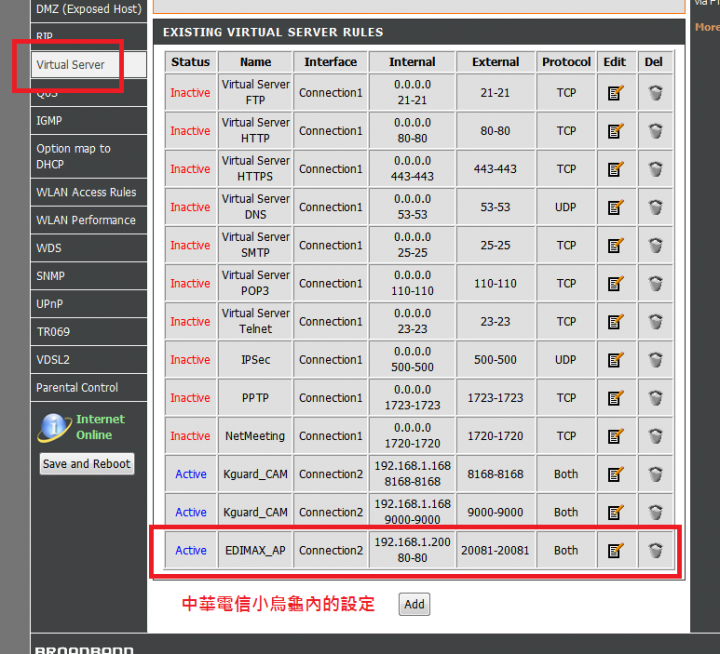Image resolution: width=720 pixels, height=654 pixels.
Task: Click the External column header
Action: (x=495, y=62)
